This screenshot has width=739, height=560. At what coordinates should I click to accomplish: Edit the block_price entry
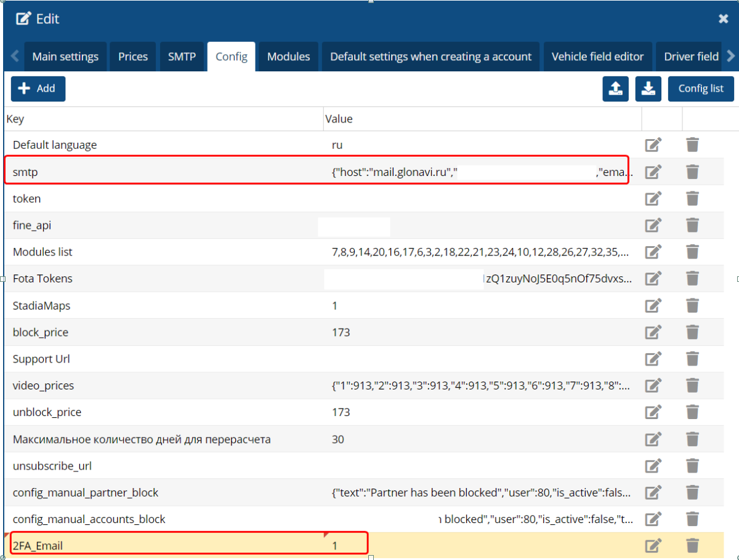[x=653, y=332]
